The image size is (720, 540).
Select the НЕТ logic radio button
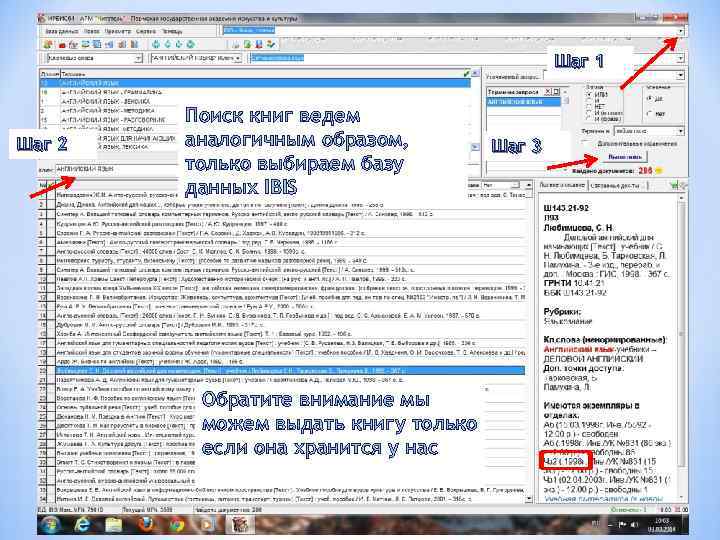tap(589, 106)
